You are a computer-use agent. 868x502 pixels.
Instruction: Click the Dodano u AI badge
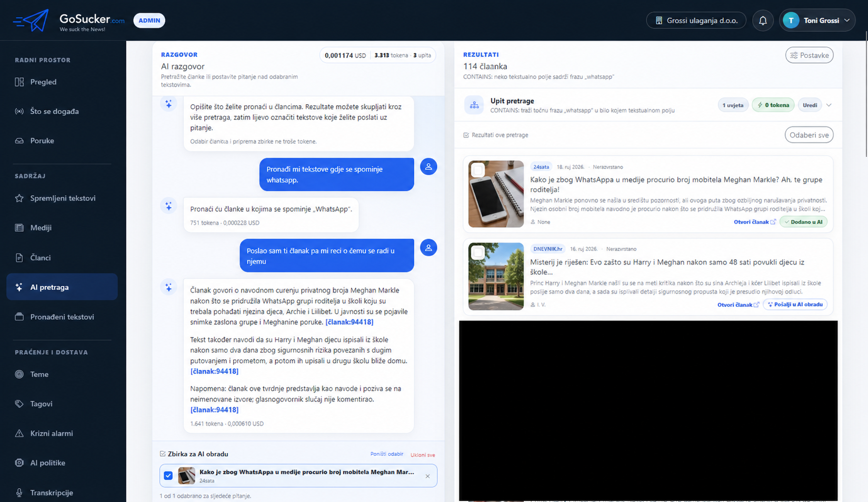[x=803, y=222]
